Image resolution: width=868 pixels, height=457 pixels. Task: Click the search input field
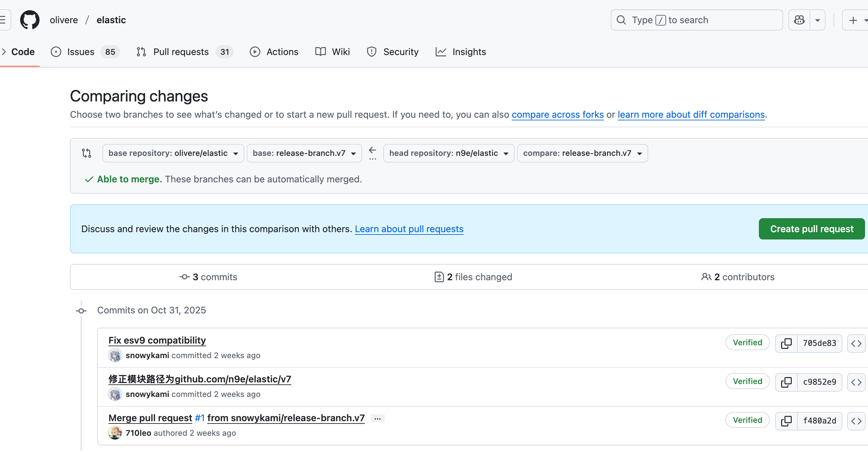696,20
